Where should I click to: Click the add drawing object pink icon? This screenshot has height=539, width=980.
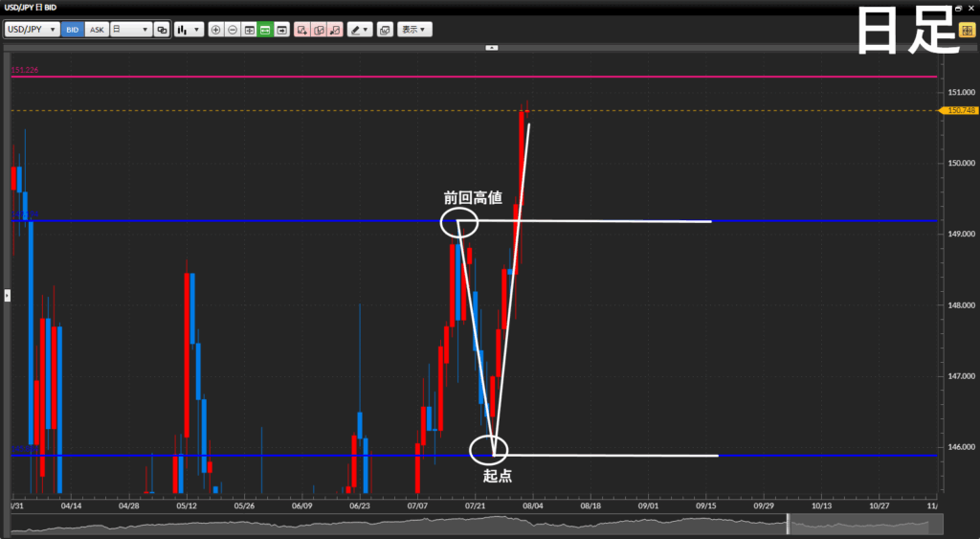point(301,30)
